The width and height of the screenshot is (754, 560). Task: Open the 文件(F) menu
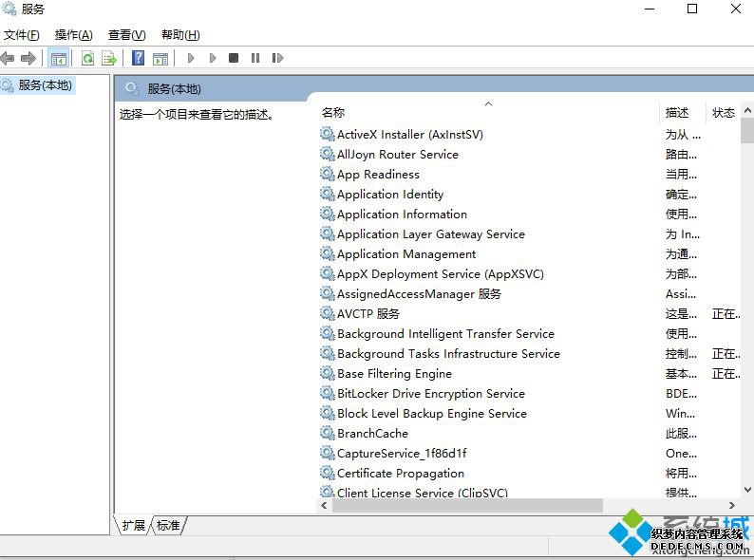tap(21, 34)
